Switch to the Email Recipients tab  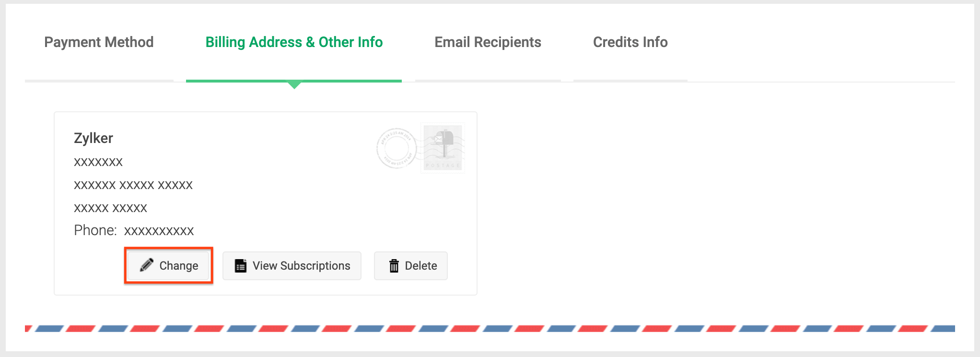(x=488, y=42)
